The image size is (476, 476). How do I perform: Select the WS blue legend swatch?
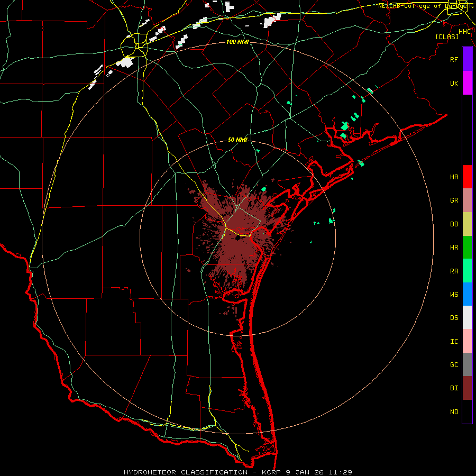[467, 294]
